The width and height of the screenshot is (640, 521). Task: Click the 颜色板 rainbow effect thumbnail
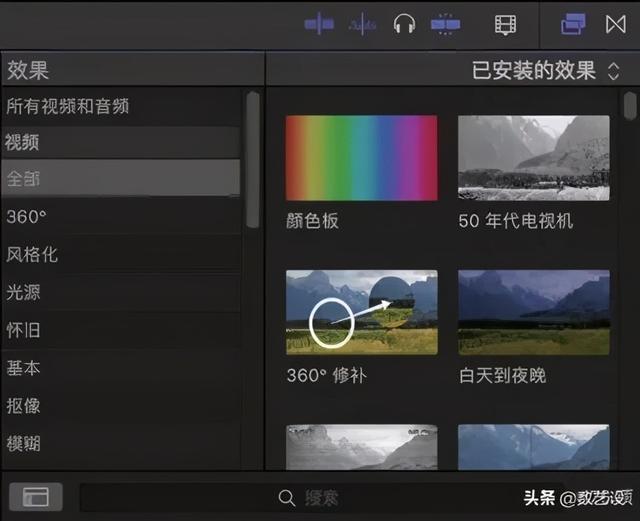[x=362, y=158]
